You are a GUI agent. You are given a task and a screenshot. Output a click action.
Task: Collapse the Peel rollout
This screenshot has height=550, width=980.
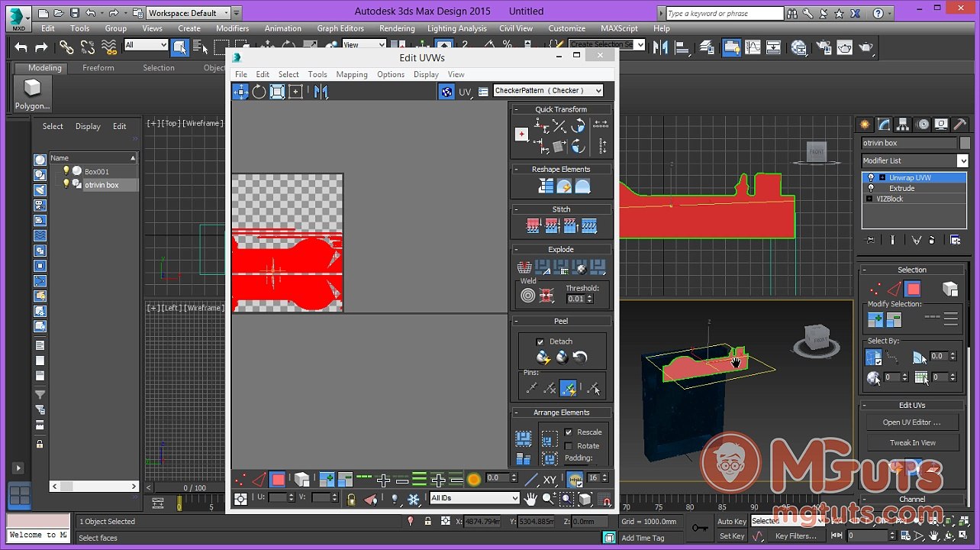[x=561, y=321]
